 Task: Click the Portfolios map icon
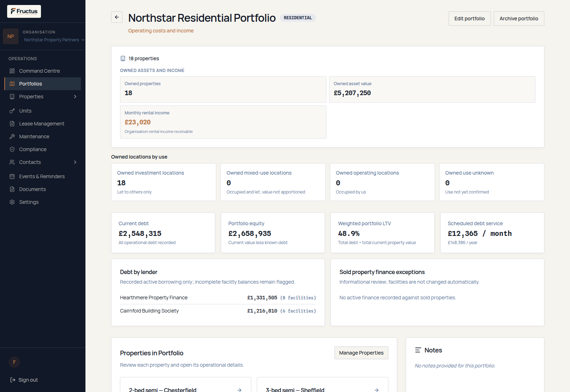[12, 84]
